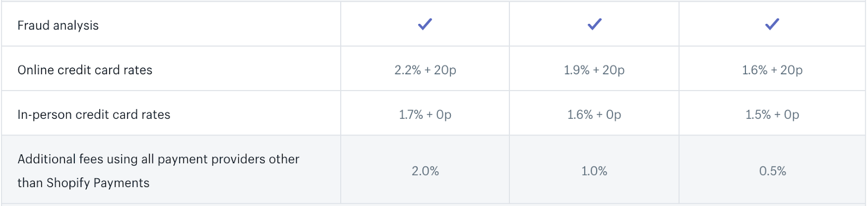Click the 0.5% additional fee value
Viewport: 868px width, 206px height.
pyautogui.click(x=773, y=171)
